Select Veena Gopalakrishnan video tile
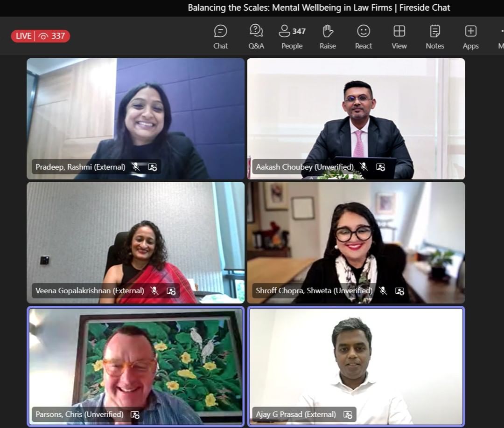Viewport: 504px width, 428px height. point(136,242)
